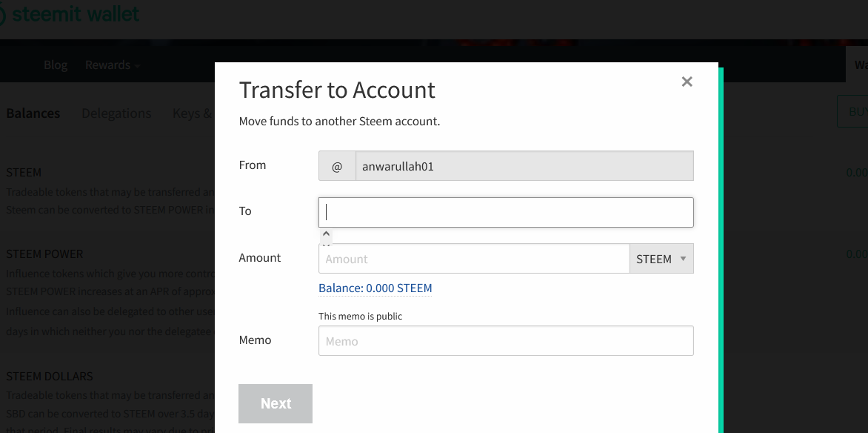Click the Balance: 0.000 STEEM link
The image size is (868, 433).
[375, 288]
